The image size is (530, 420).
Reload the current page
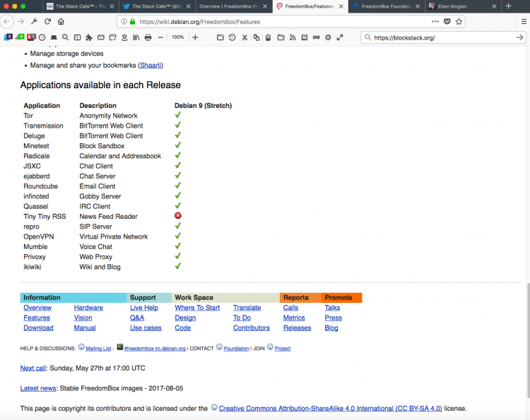pyautogui.click(x=47, y=22)
